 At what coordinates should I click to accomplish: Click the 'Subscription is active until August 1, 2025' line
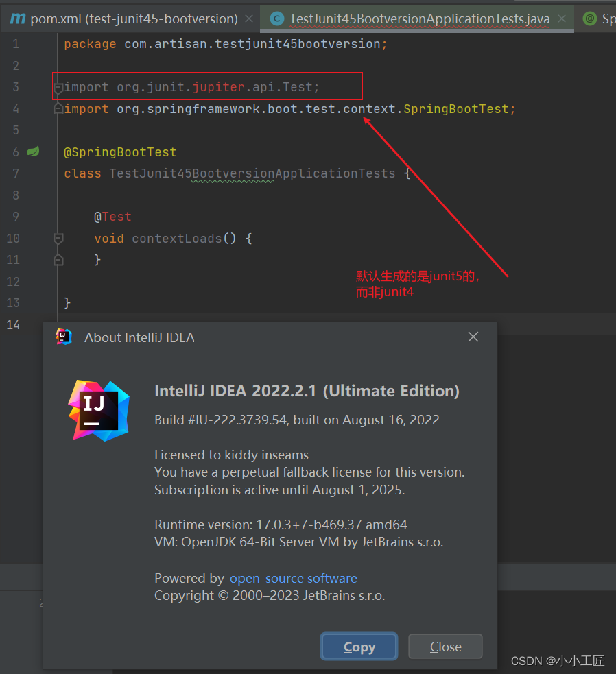point(280,490)
